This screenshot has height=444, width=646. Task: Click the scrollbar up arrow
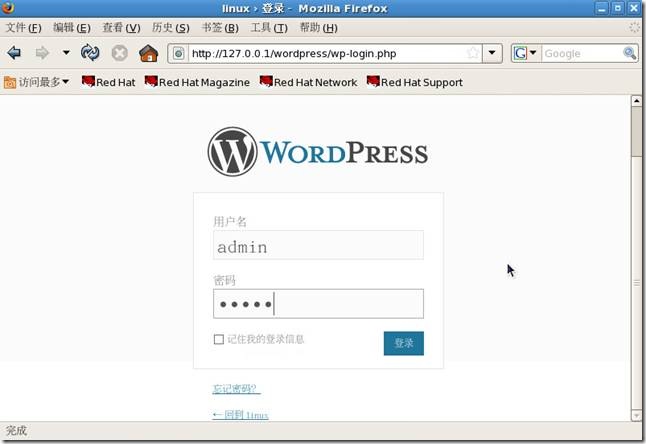(637, 100)
